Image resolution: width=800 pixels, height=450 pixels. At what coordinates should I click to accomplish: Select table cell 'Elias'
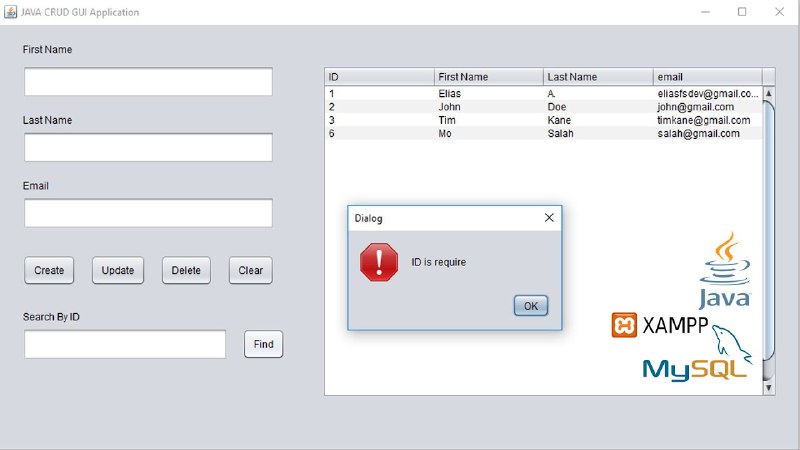[489, 93]
